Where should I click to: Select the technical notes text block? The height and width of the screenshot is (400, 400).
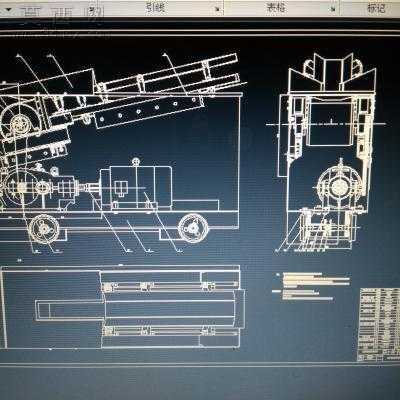(312, 286)
